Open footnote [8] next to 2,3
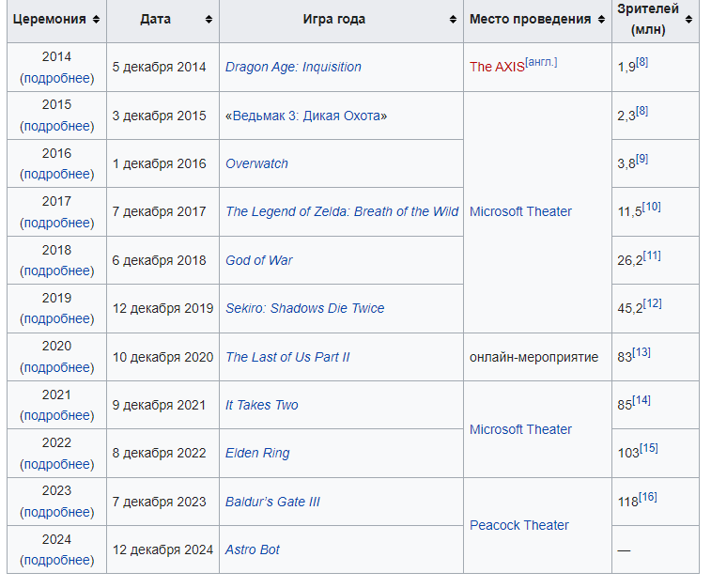The image size is (711, 588). point(641,111)
